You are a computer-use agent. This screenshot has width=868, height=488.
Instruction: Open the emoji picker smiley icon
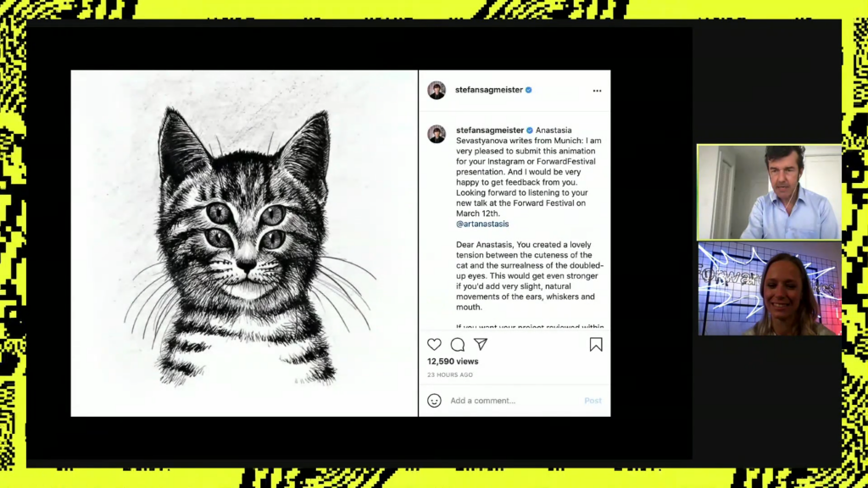coord(434,401)
